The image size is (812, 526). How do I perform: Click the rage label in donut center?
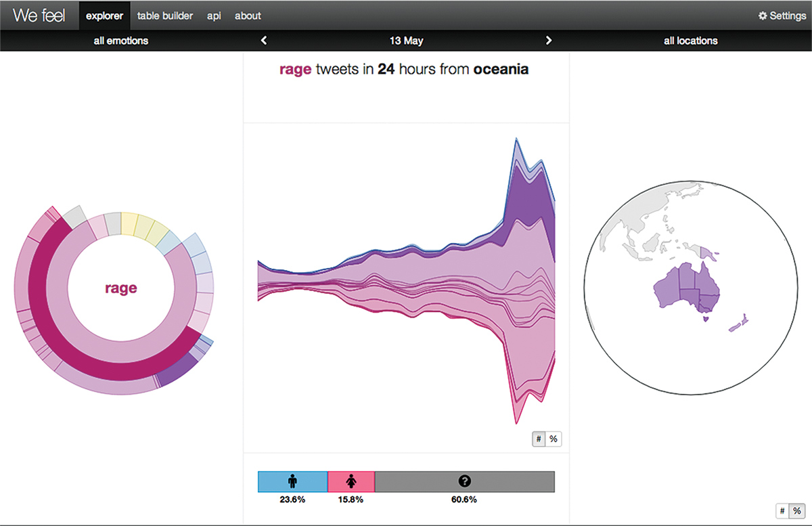[x=121, y=288]
